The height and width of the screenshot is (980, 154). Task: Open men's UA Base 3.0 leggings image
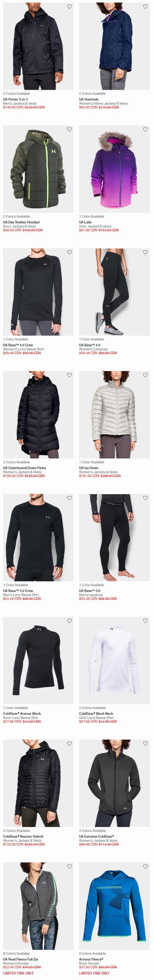coord(115,538)
